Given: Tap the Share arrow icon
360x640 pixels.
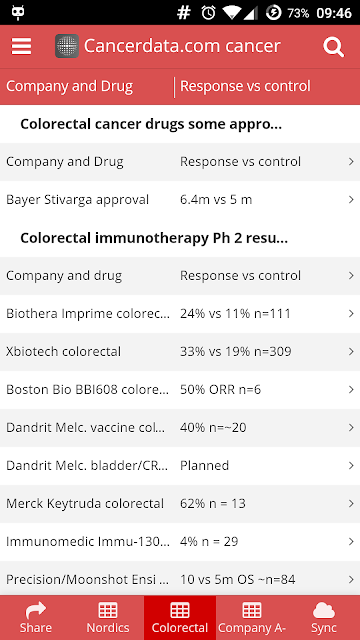Looking at the screenshot, I should 36,611.
